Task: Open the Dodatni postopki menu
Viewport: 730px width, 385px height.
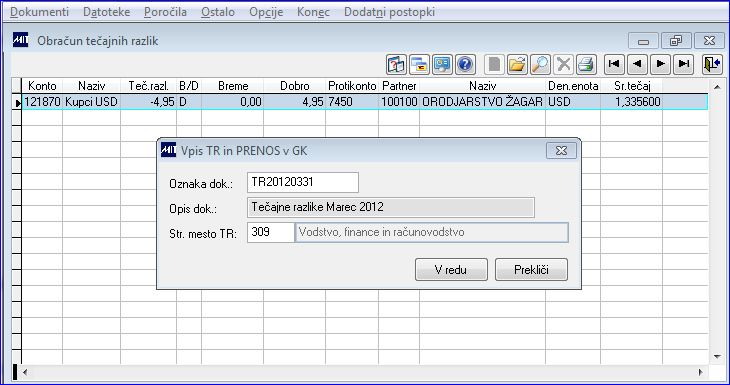Action: pos(390,12)
